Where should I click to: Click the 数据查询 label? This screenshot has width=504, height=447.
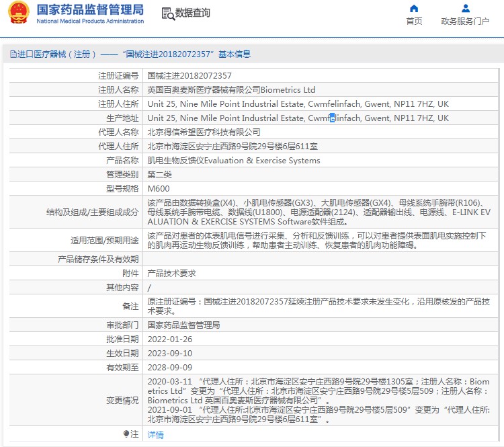[x=193, y=13]
